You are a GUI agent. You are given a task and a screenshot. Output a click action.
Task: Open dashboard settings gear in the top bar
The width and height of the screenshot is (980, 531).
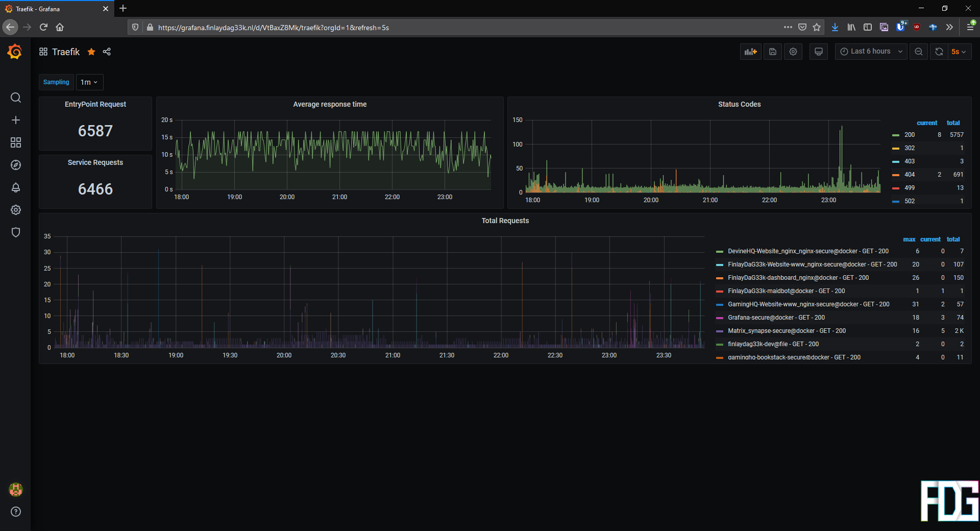point(793,52)
